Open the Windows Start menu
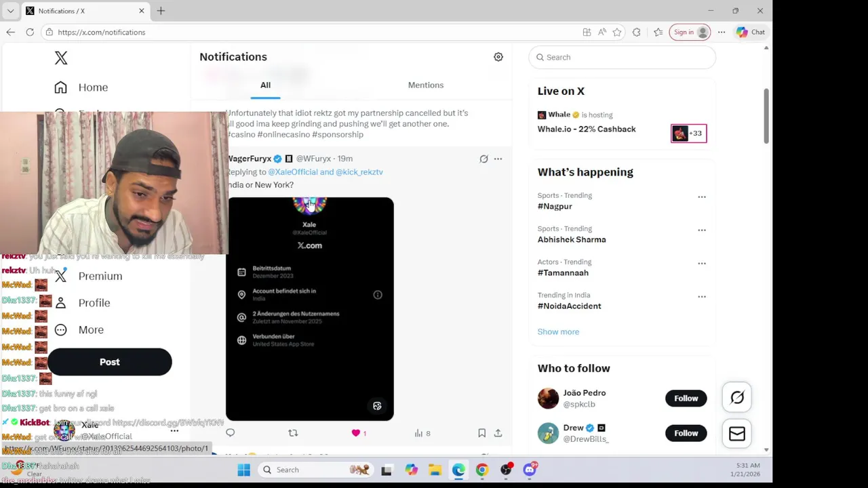 coord(244,470)
